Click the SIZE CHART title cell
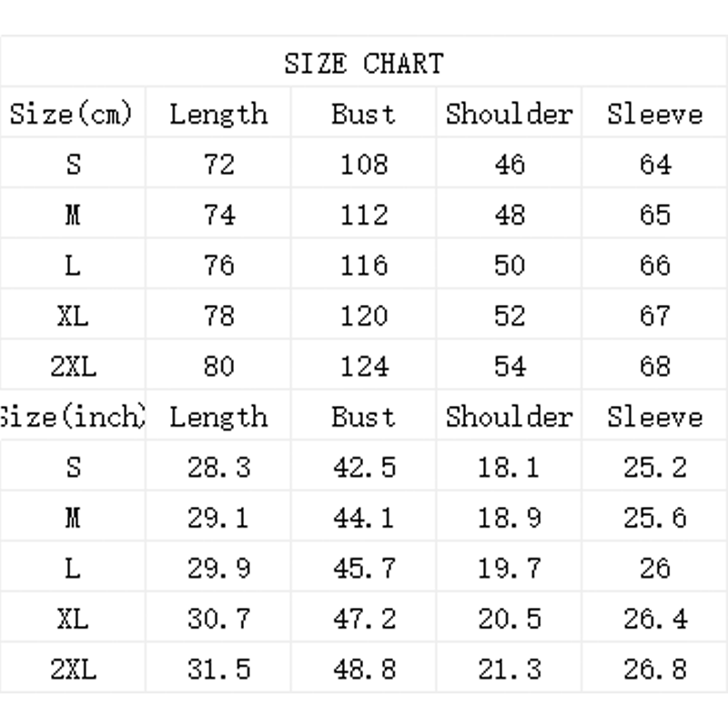 (363, 64)
